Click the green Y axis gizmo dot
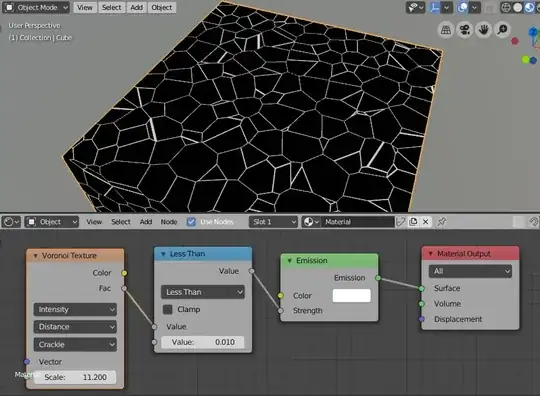The width and height of the screenshot is (540, 396). pyautogui.click(x=526, y=60)
